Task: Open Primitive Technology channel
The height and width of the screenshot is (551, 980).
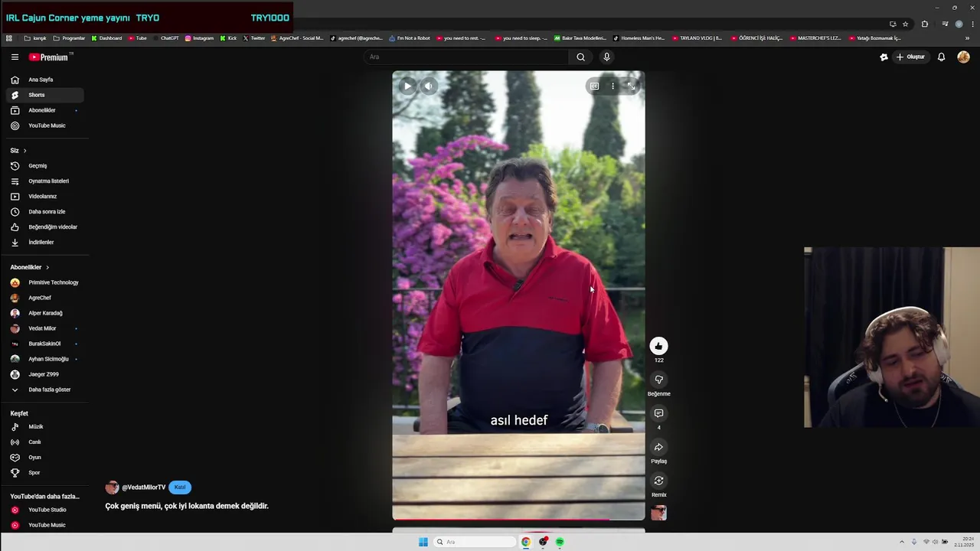Action: click(x=45, y=282)
